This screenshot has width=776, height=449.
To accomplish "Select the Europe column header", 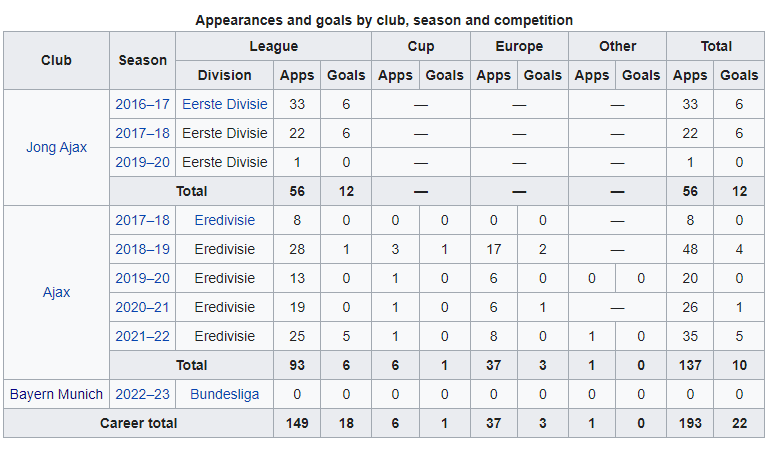I will coord(519,47).
